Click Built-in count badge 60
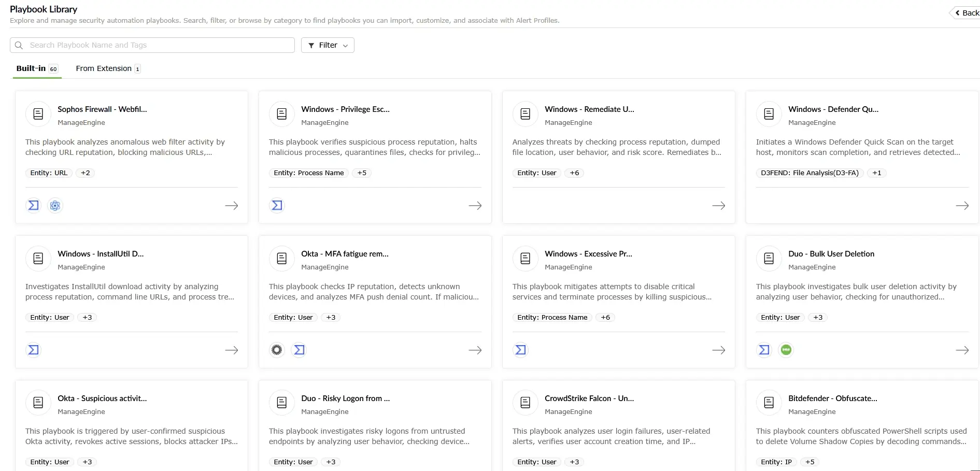Viewport: 980px width, 471px height. pos(53,69)
